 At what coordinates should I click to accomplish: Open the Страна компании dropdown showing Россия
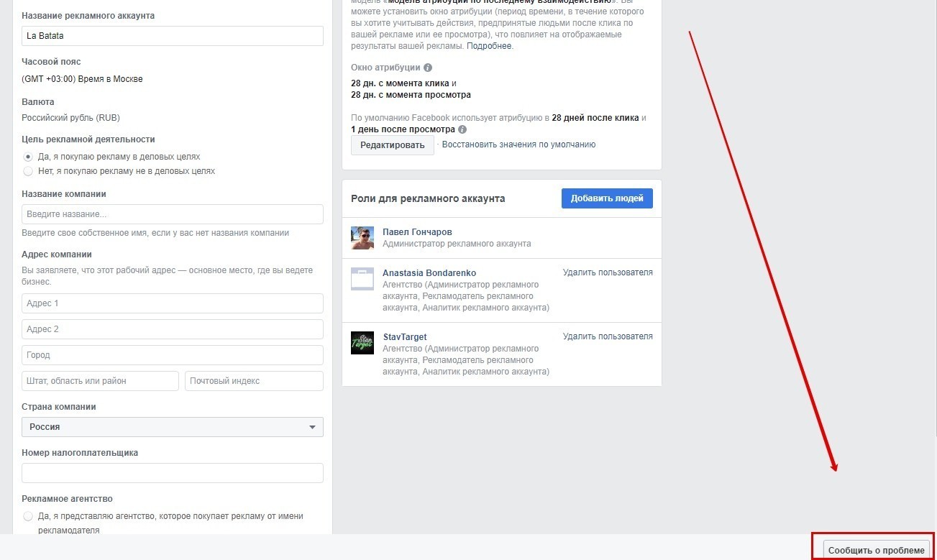173,427
